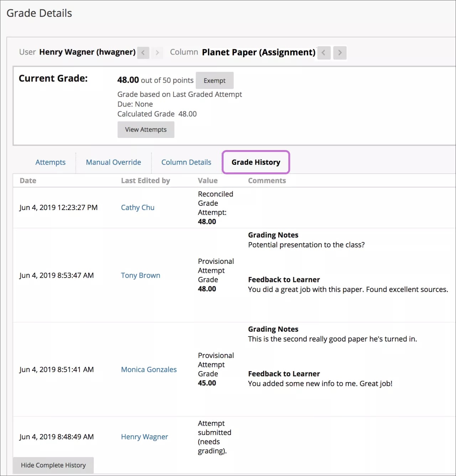Click the Value column header
Viewport: 456px width, 476px height.
(208, 181)
